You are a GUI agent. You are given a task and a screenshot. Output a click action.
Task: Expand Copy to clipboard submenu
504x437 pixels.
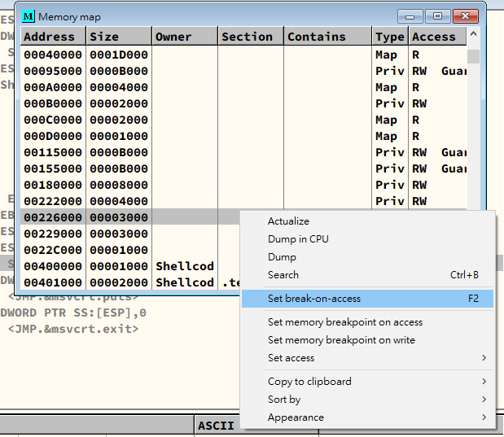[x=309, y=382]
